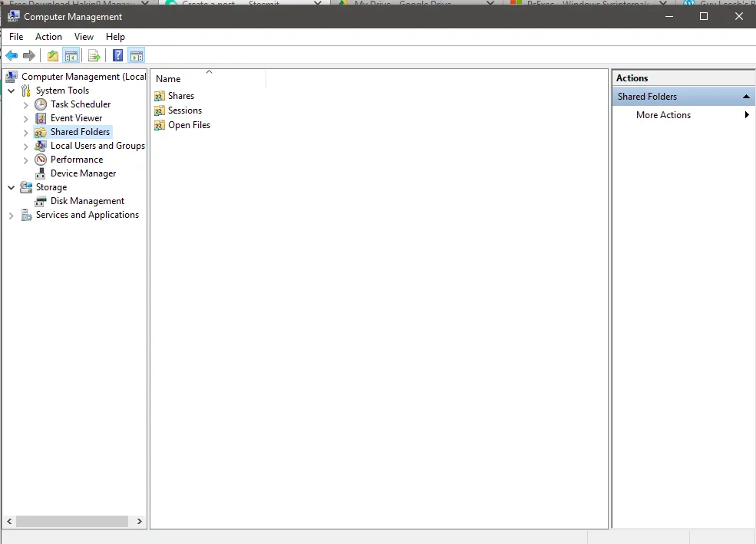Expand the Local Users and Groups node
756x544 pixels.
(25, 146)
